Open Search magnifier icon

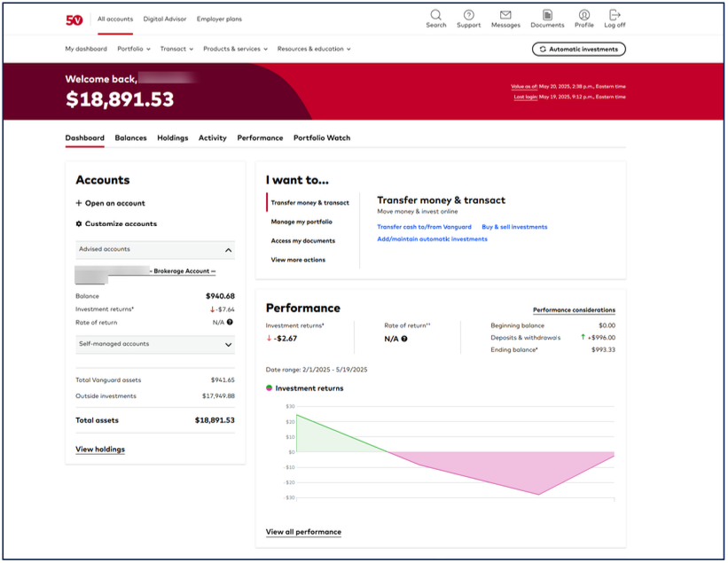(435, 15)
